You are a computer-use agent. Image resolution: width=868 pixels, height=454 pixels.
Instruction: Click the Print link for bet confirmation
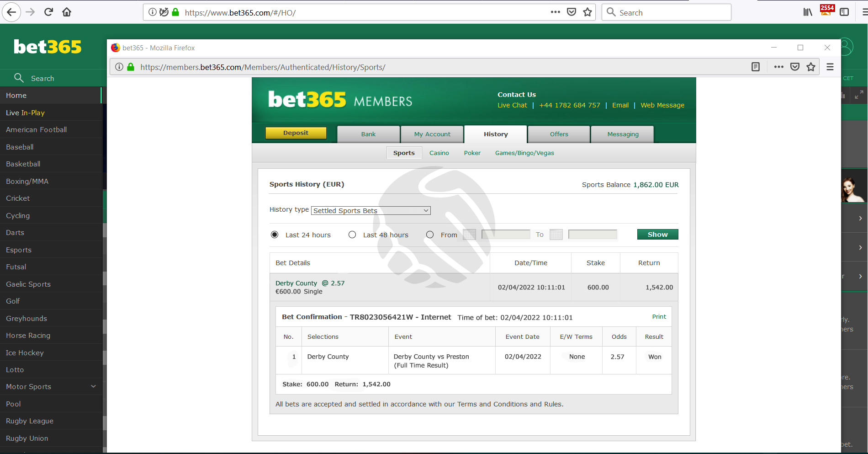[659, 317]
